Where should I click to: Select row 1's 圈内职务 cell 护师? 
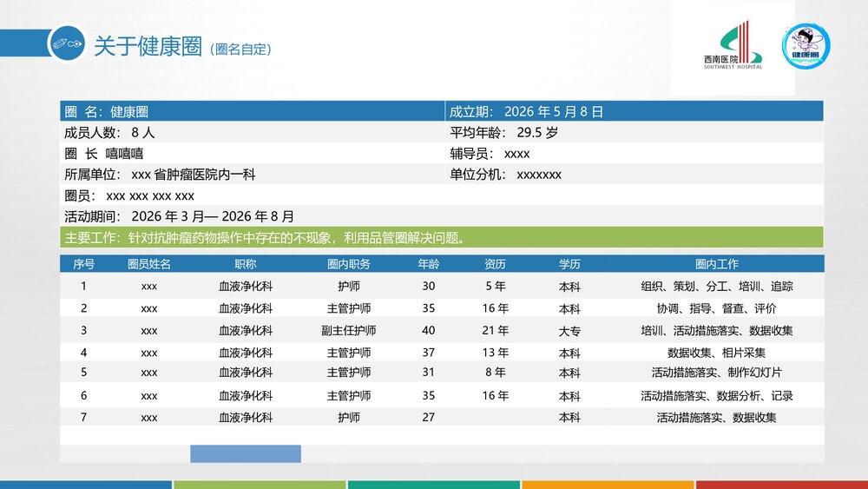349,287
